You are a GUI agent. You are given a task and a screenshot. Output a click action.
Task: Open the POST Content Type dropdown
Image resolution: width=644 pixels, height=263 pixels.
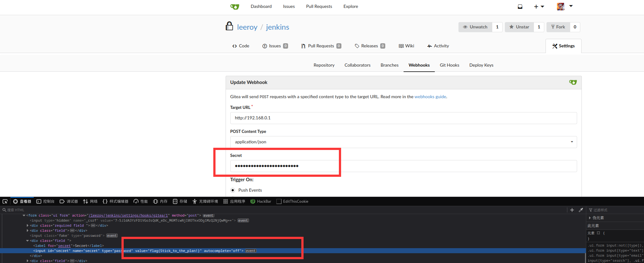tap(403, 142)
